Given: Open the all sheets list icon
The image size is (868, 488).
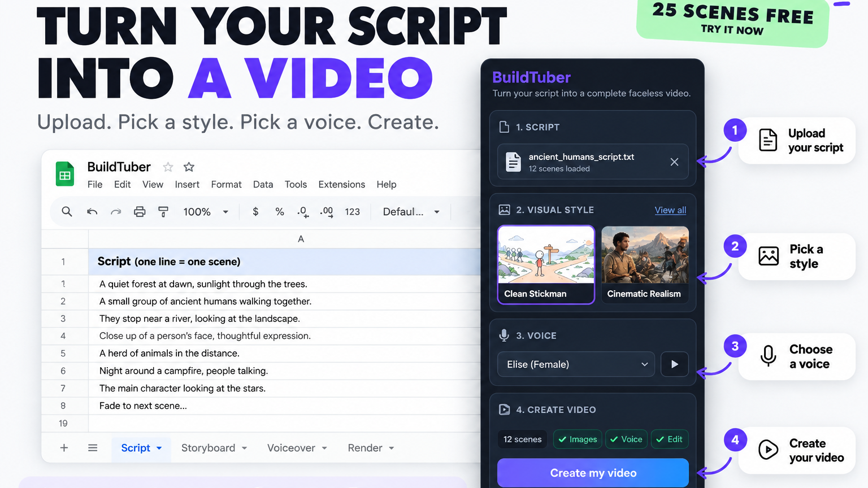Looking at the screenshot, I should point(93,448).
